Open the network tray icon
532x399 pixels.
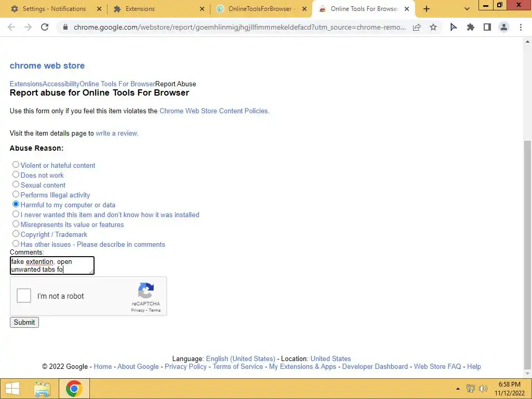[x=470, y=389]
